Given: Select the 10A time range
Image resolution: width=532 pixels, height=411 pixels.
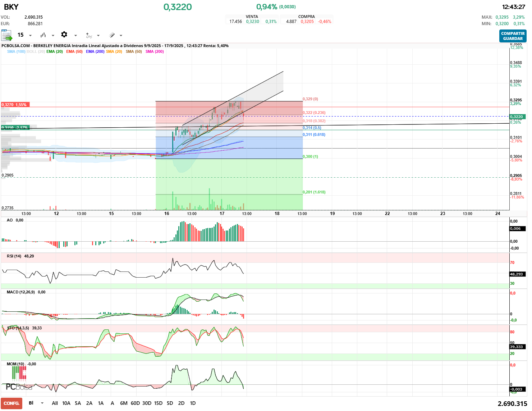Looking at the screenshot, I should click(x=66, y=403).
